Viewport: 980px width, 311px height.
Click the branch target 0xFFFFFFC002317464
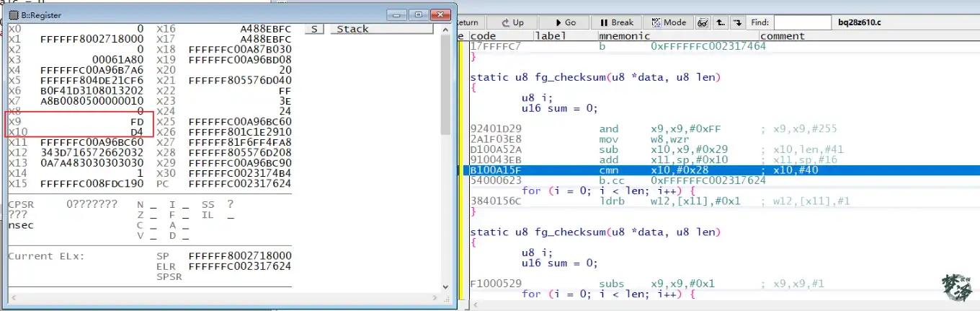(708, 46)
